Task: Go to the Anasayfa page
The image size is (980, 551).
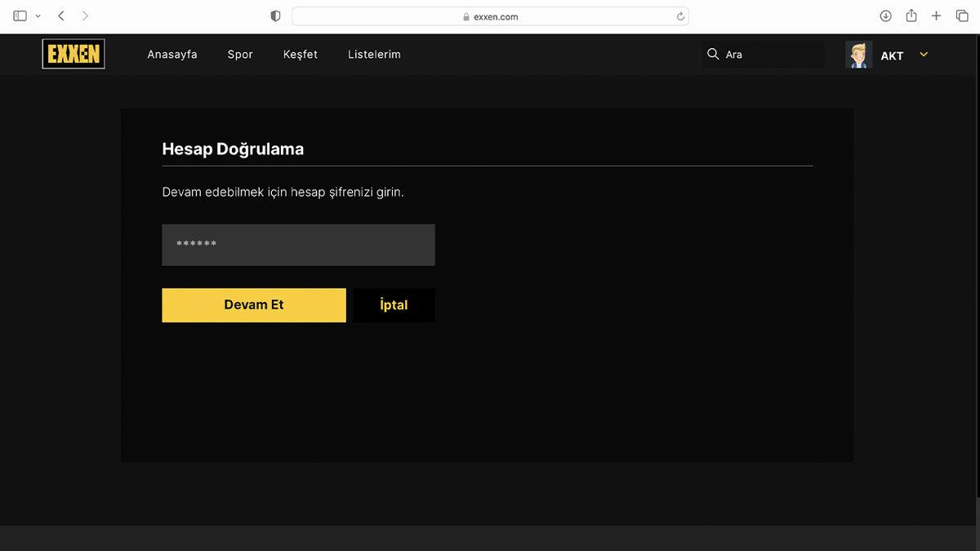Action: click(172, 55)
